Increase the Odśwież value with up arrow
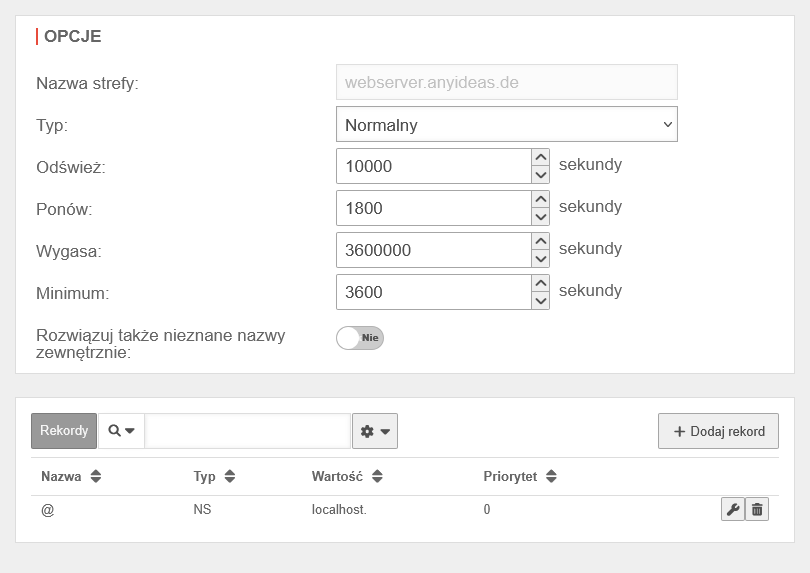 (540, 157)
